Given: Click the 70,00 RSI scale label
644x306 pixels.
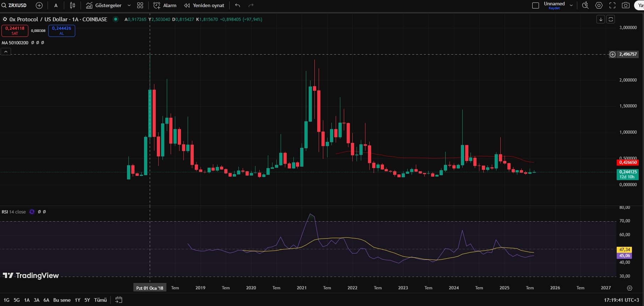Looking at the screenshot, I should pos(624,221).
